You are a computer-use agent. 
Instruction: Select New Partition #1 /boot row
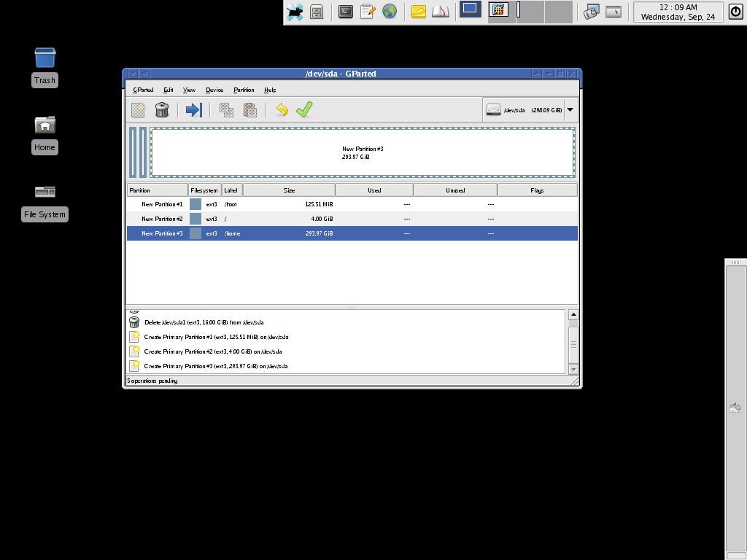click(x=352, y=204)
